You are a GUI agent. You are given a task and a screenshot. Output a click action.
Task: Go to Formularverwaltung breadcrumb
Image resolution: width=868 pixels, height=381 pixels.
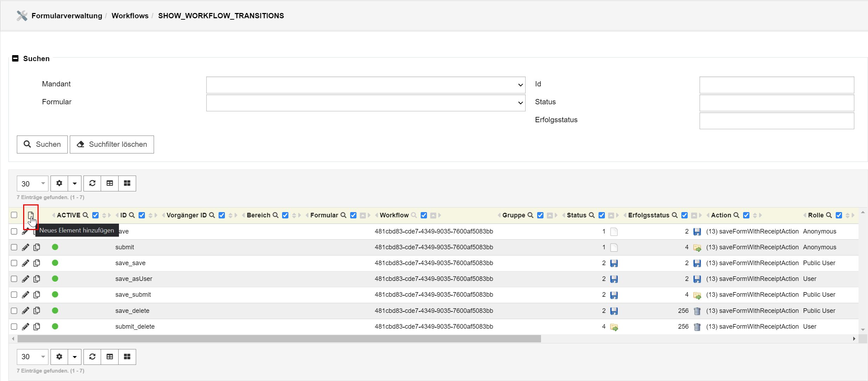pyautogui.click(x=67, y=16)
